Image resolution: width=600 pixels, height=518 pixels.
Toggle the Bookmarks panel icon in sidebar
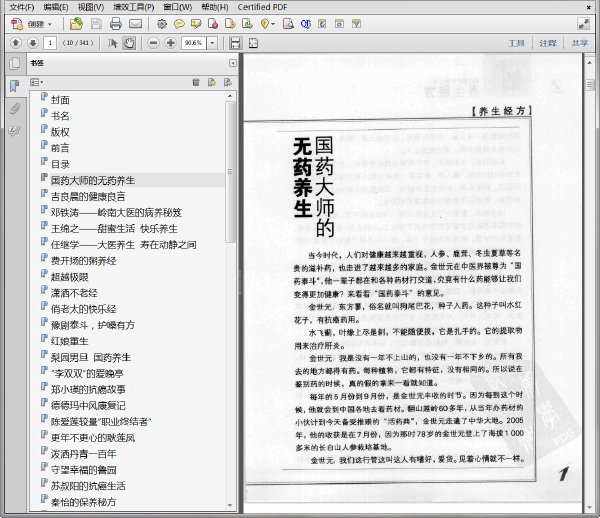point(15,86)
